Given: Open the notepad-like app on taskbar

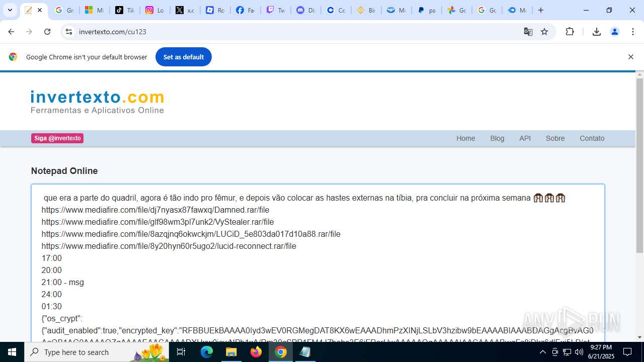Looking at the screenshot, I should (305, 352).
